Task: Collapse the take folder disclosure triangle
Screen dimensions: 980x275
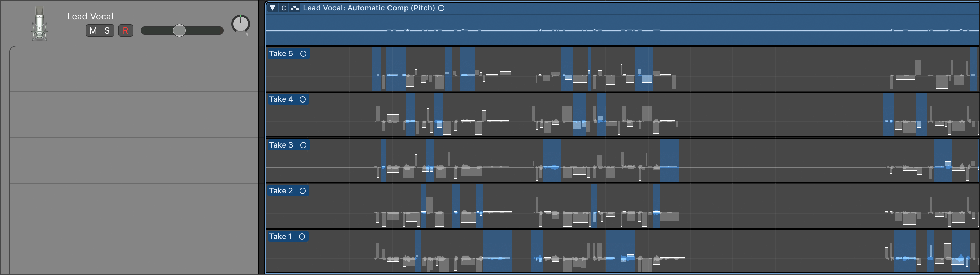Action: (273, 8)
